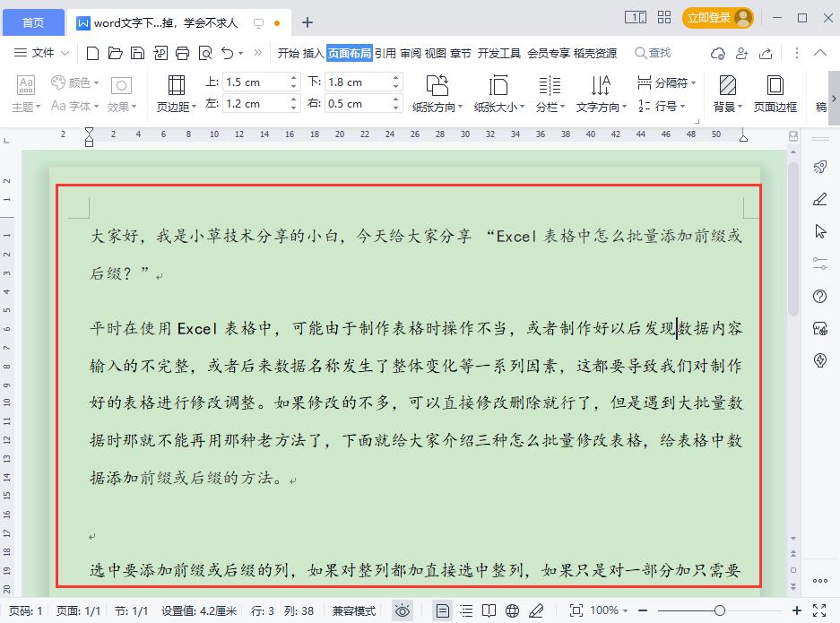Switch to the 审阅 ribbon tab
This screenshot has height=623, width=840.
[409, 53]
